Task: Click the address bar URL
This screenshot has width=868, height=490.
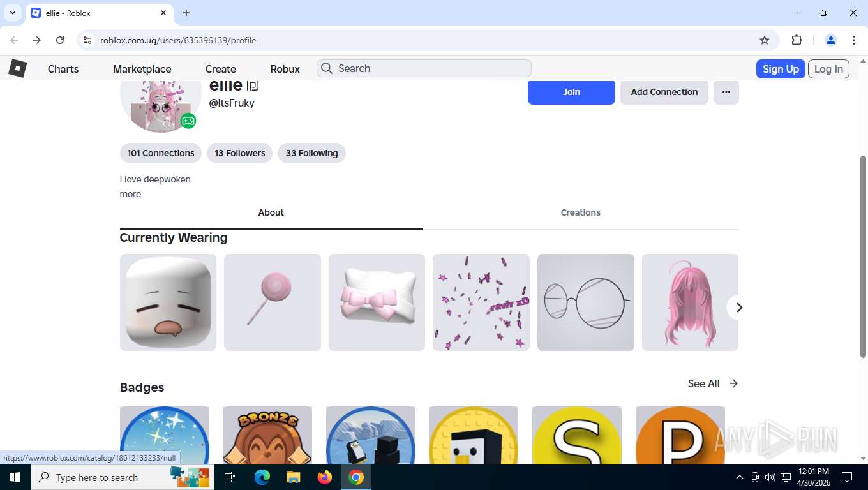Action: pos(178,40)
